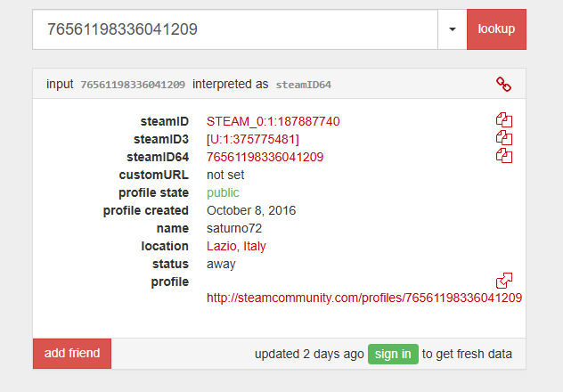Image resolution: width=563 pixels, height=392 pixels.
Task: Copy the steamID value icon
Action: 504,120
